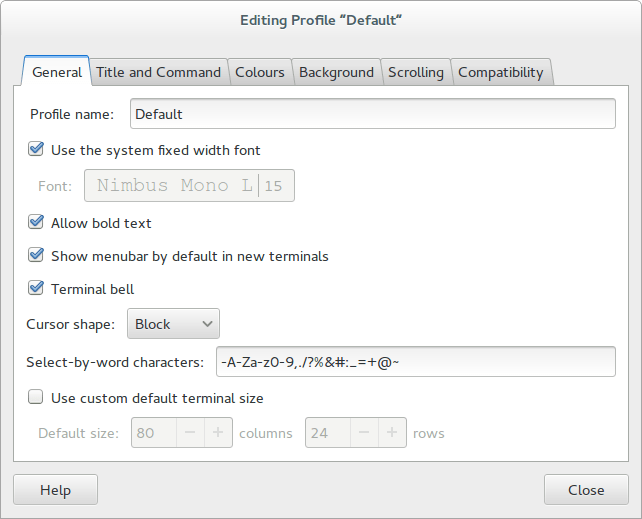Viewport: 642px width, 519px height.
Task: Select the Background tab
Action: [336, 72]
